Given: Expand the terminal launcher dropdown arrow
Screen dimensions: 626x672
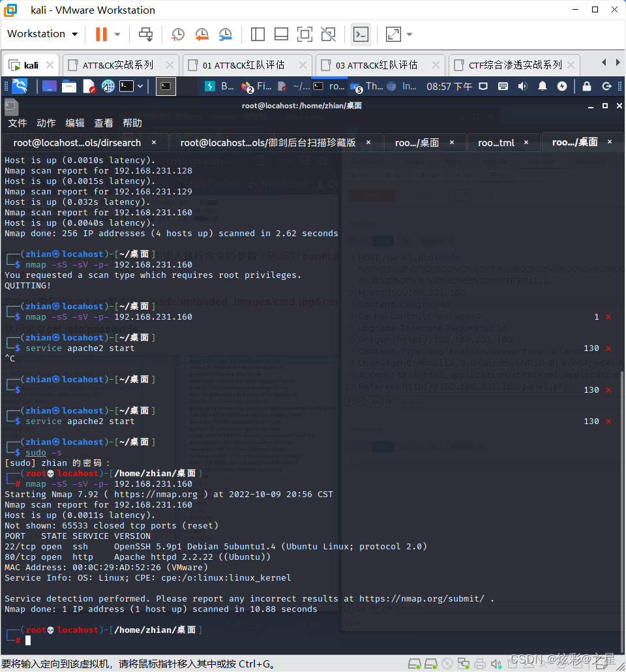Looking at the screenshot, I should pyautogui.click(x=140, y=86).
